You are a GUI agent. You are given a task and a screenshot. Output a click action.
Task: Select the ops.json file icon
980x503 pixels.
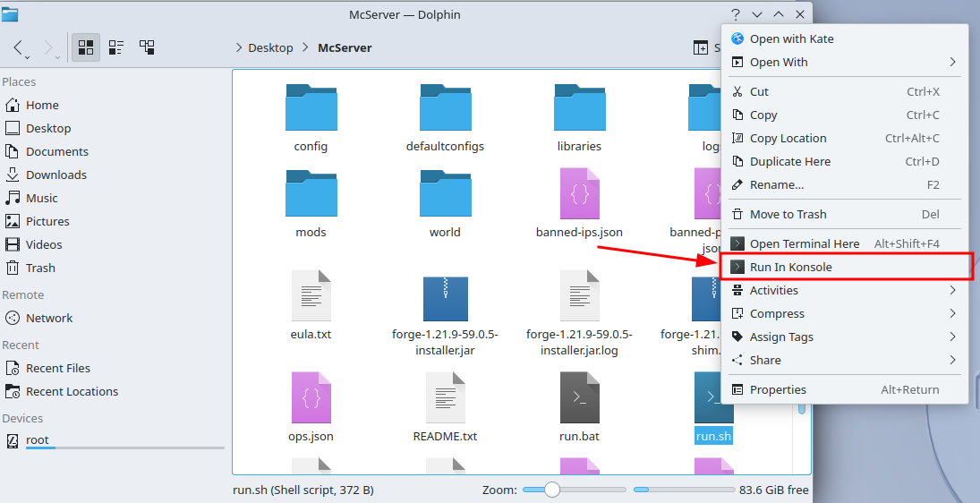click(x=311, y=397)
